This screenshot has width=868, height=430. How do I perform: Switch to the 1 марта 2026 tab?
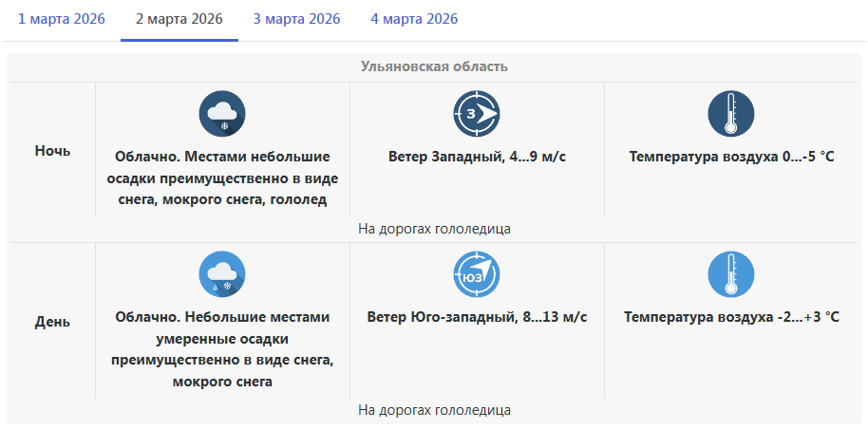click(62, 19)
